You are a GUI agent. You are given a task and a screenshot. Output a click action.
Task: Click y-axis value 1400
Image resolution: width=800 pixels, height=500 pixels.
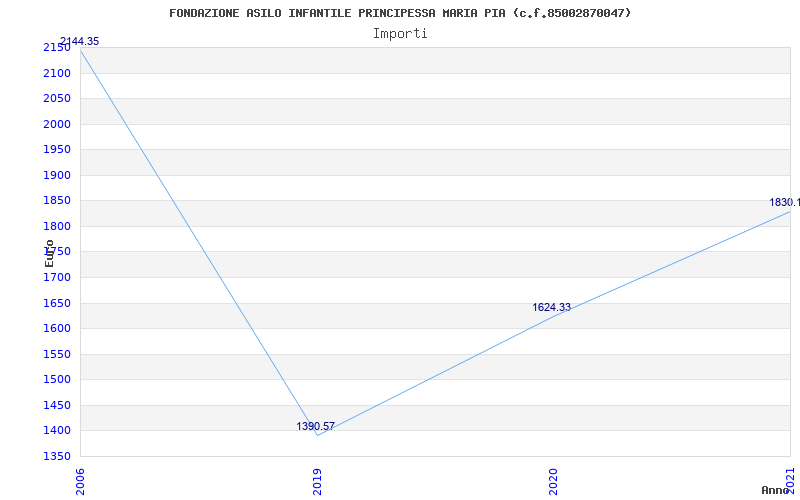point(57,431)
